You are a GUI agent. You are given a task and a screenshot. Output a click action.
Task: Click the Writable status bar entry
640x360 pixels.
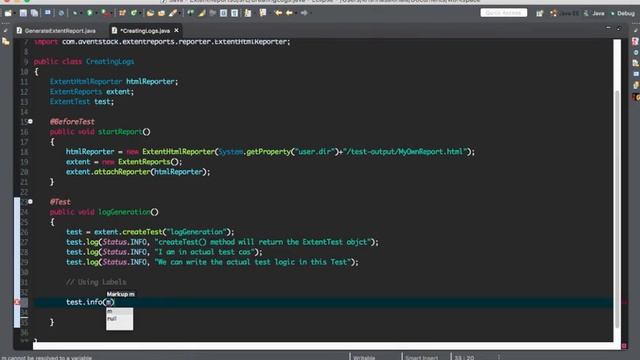pos(364,358)
